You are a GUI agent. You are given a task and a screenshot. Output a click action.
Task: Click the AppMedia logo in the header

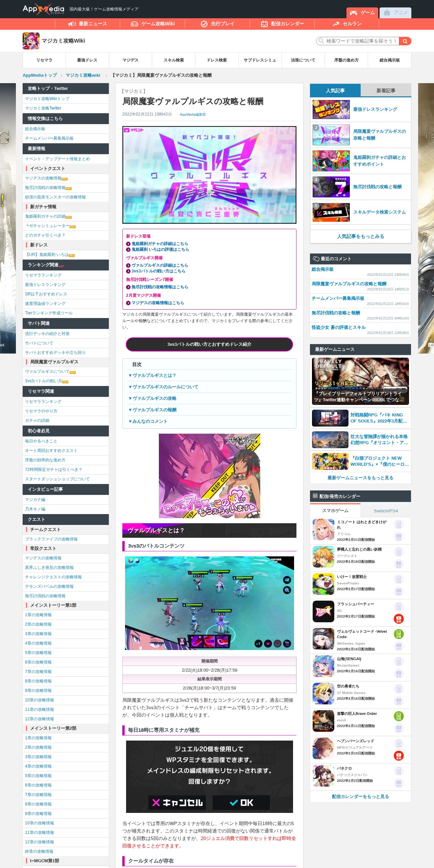43,9
